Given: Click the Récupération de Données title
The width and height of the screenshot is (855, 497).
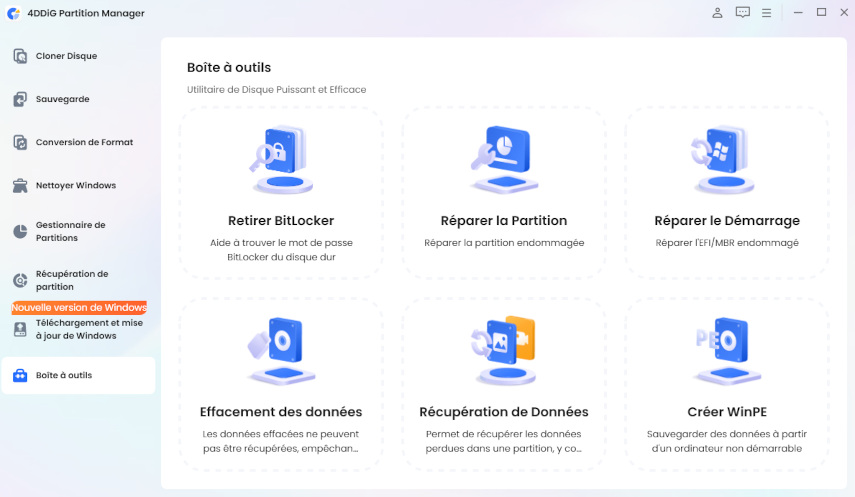Looking at the screenshot, I should click(x=504, y=412).
